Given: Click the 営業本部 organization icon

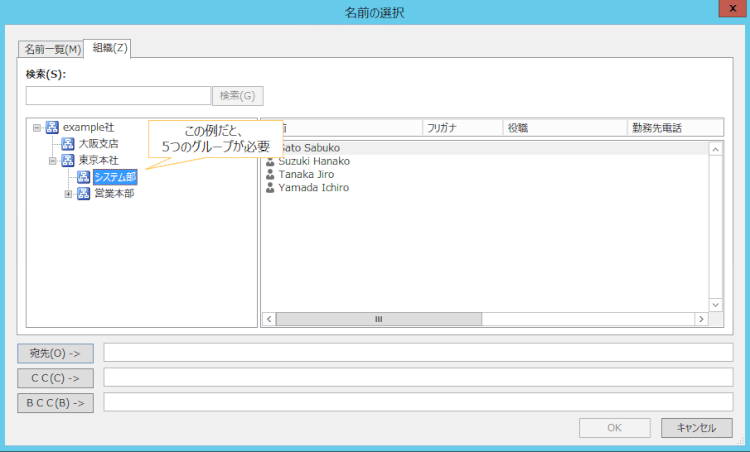Looking at the screenshot, I should pyautogui.click(x=84, y=193).
